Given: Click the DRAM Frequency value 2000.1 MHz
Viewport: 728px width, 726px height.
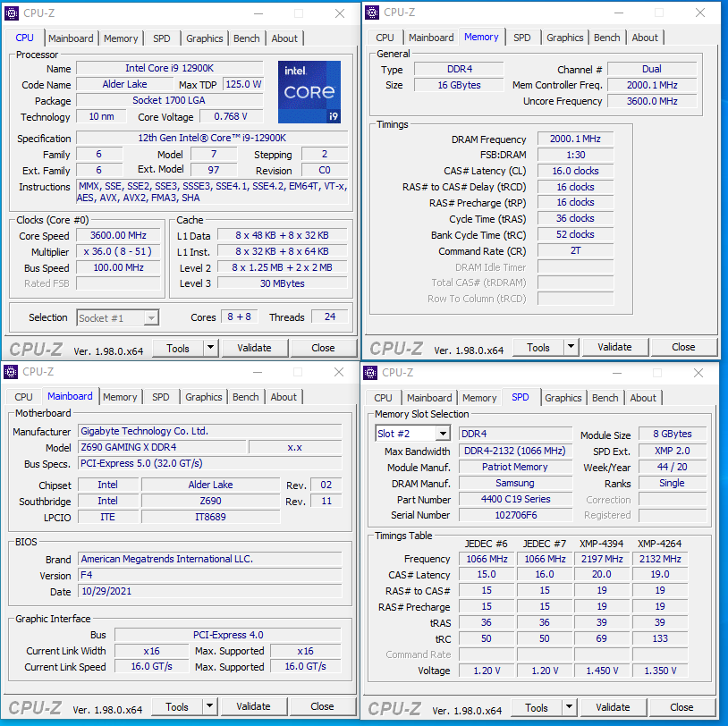Looking at the screenshot, I should [x=575, y=139].
